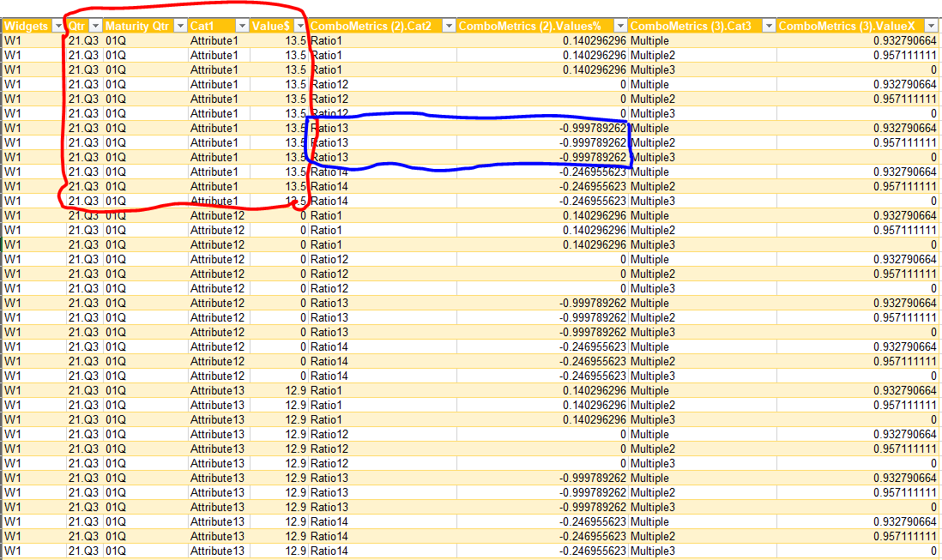Select 0.957111111 in Attribute1 Ratio14 Multiple2 row
Image resolution: width=942 pixels, height=560 pixels.
click(857, 187)
